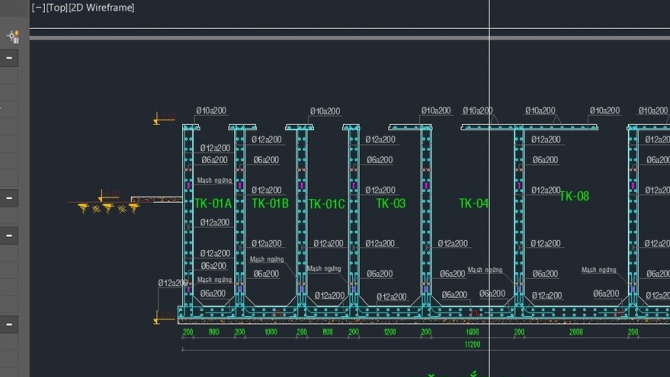Select the TK-04 tank label
Image resolution: width=670 pixels, height=377 pixels.
[473, 203]
